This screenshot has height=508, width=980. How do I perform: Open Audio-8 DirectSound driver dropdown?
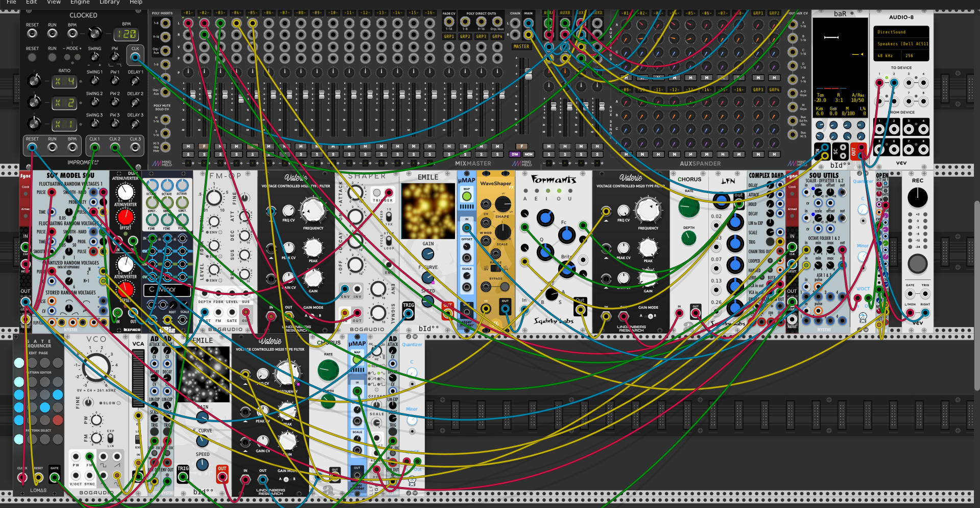(x=901, y=32)
